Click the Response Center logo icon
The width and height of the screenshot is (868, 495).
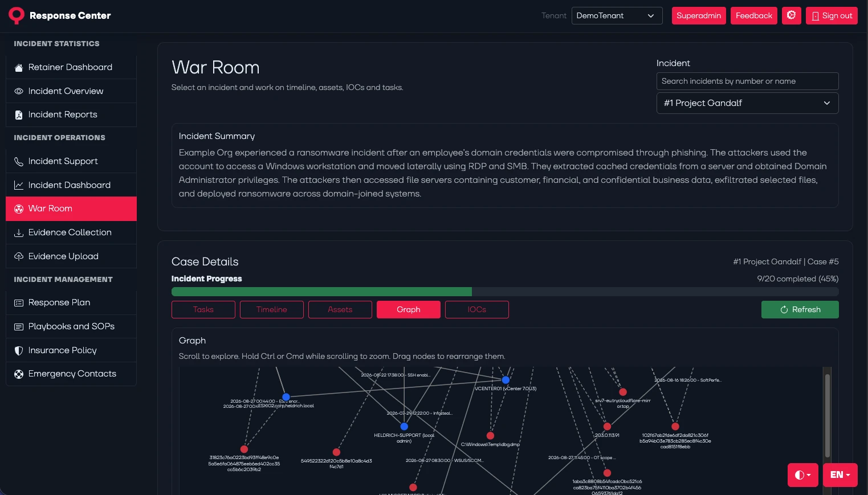tap(17, 15)
